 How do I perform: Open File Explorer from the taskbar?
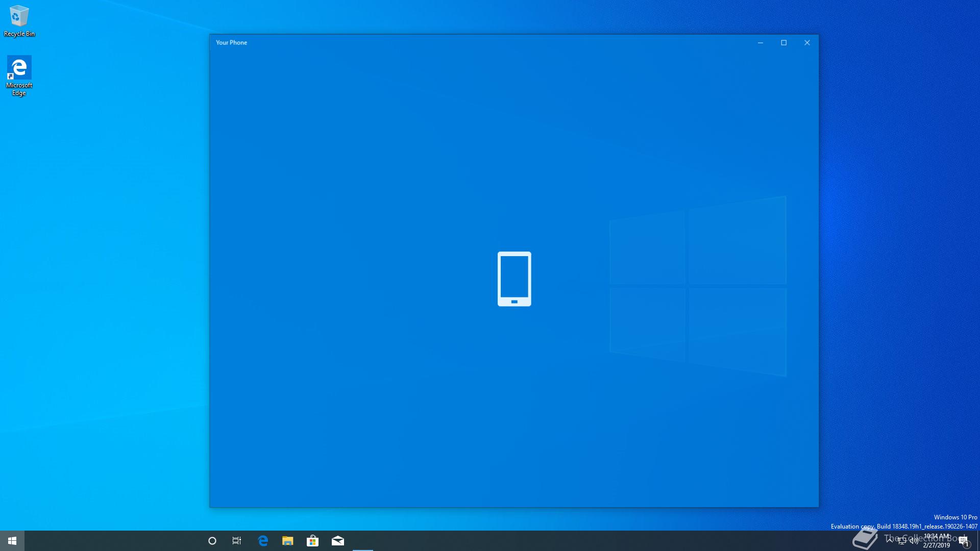point(288,541)
